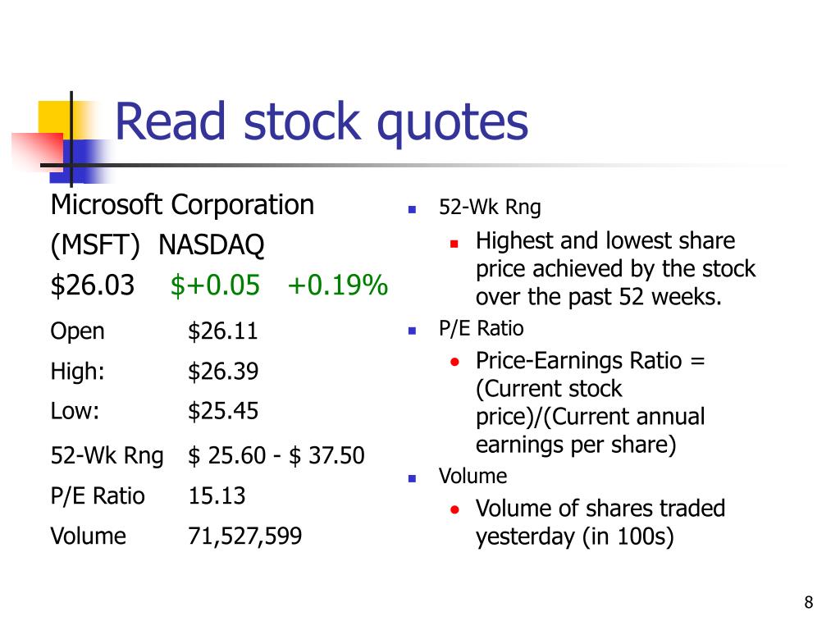This screenshot has height=630, width=840.
Task: Click the blue square beside the title
Action: coord(80,161)
